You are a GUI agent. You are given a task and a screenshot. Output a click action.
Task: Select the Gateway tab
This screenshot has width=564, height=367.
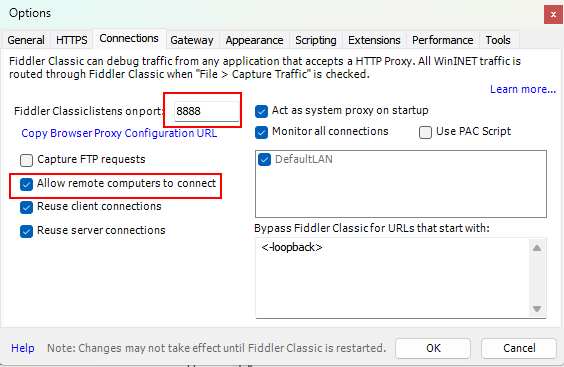point(192,40)
